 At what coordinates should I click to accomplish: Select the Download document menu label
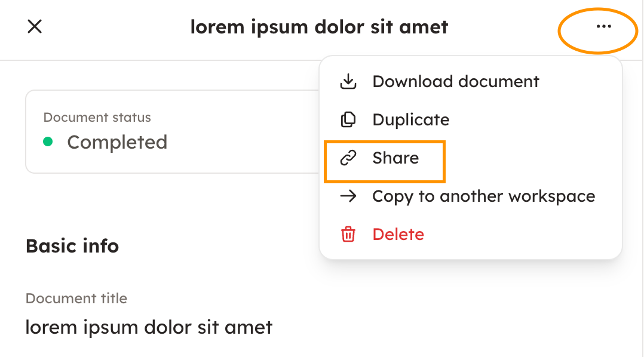click(455, 82)
